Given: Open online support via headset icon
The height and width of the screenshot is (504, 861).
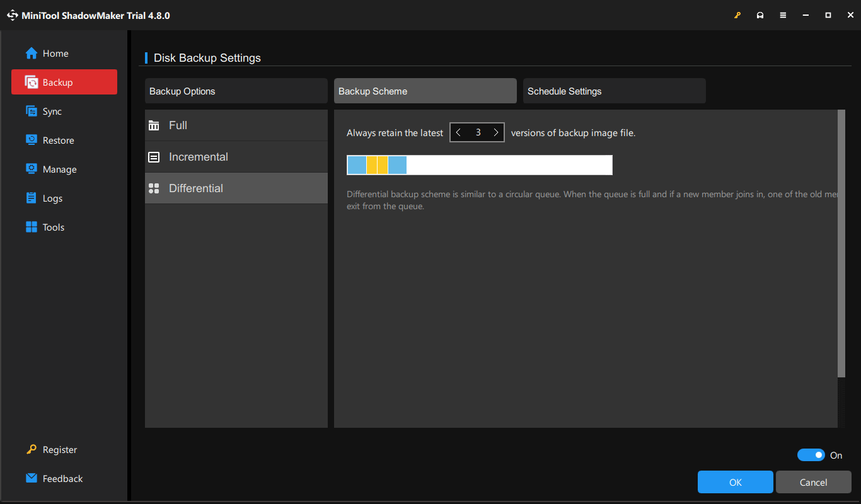Looking at the screenshot, I should click(760, 14).
